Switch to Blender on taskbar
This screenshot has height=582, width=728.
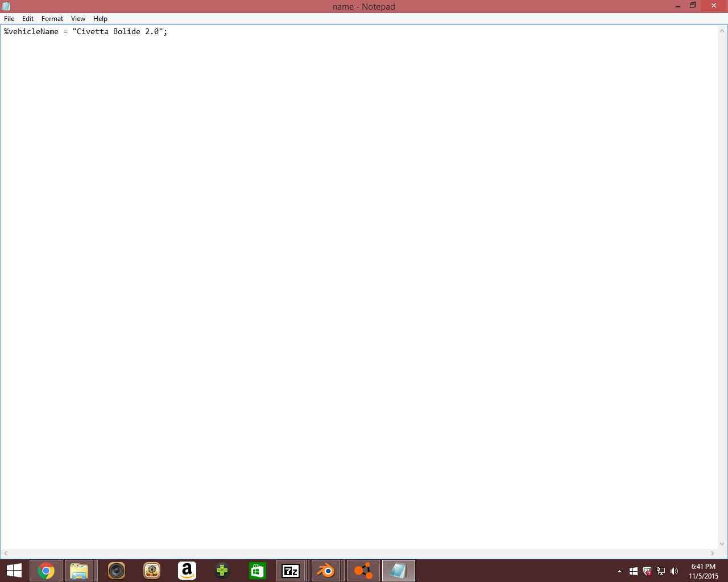tap(326, 571)
